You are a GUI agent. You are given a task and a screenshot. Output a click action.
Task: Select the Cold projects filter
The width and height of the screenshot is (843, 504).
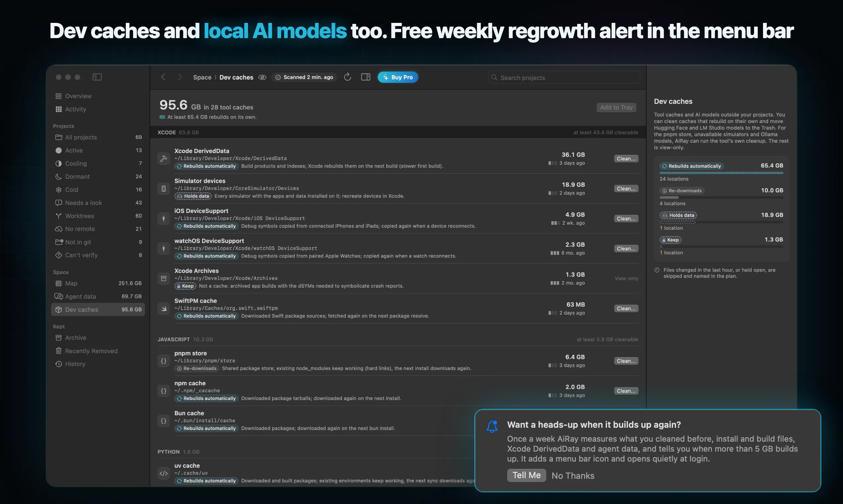[x=98, y=190]
